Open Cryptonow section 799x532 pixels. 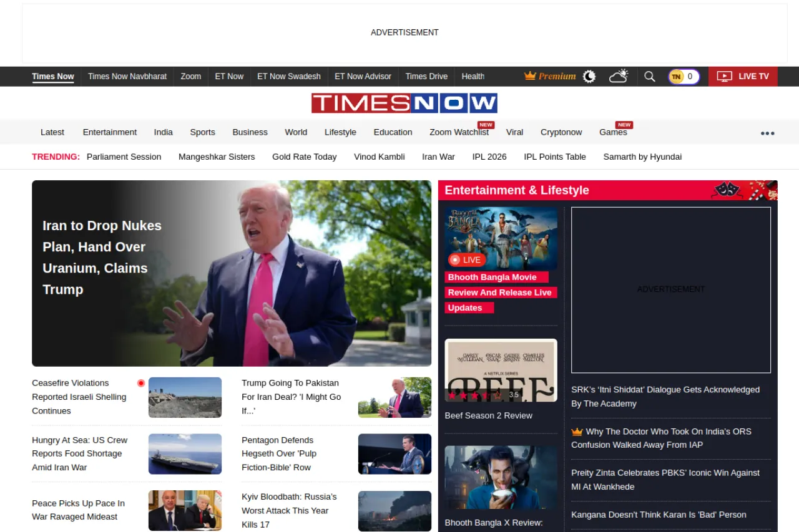(x=561, y=132)
